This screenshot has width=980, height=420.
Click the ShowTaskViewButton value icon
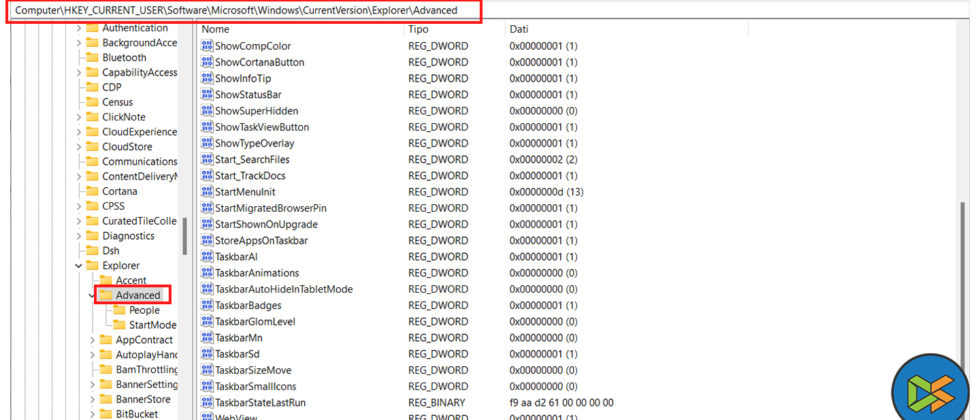tap(207, 127)
